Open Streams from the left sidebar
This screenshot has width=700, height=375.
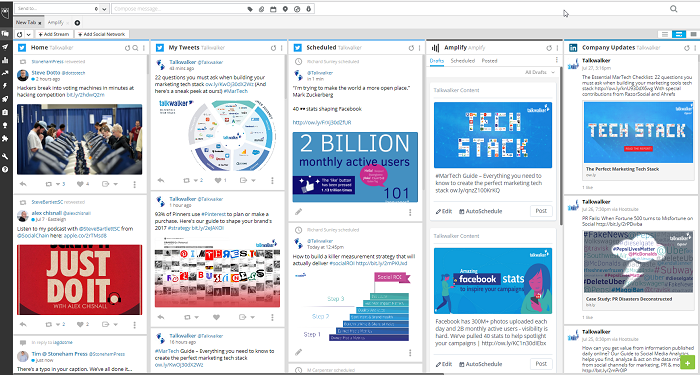click(x=5, y=33)
